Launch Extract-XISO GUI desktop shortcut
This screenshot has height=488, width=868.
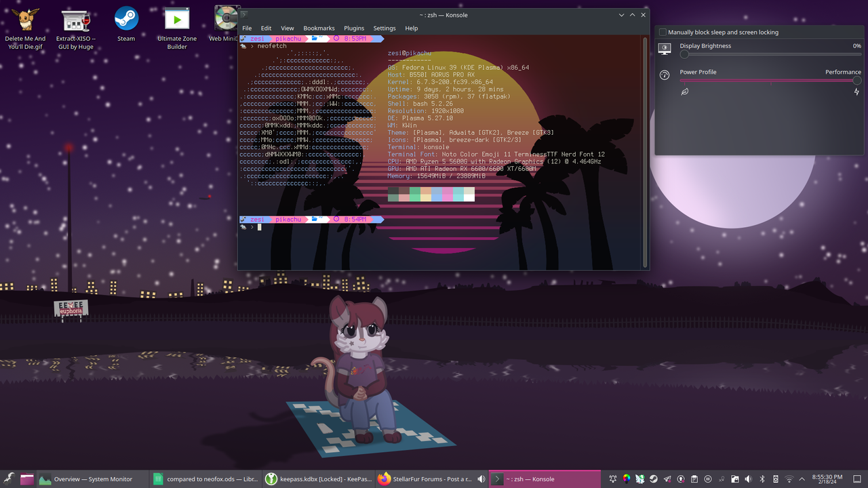[x=76, y=28]
